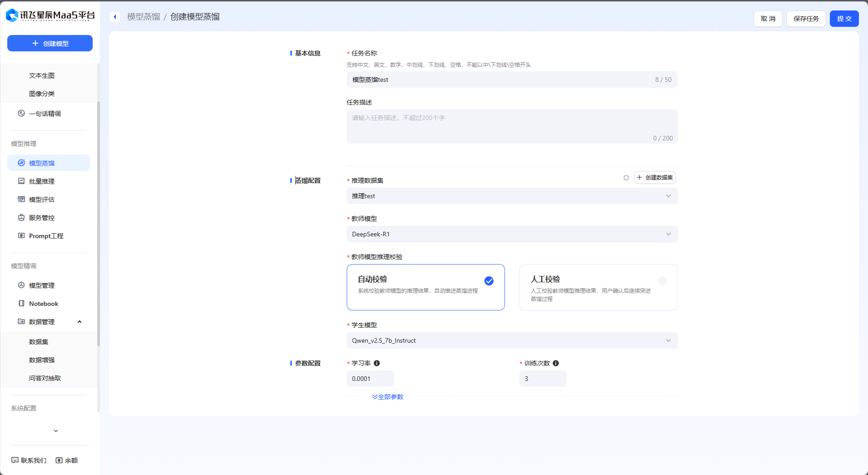Click the 模型蒸馏 breadcrumb link
Image resolution: width=868 pixels, height=475 pixels.
click(x=144, y=17)
